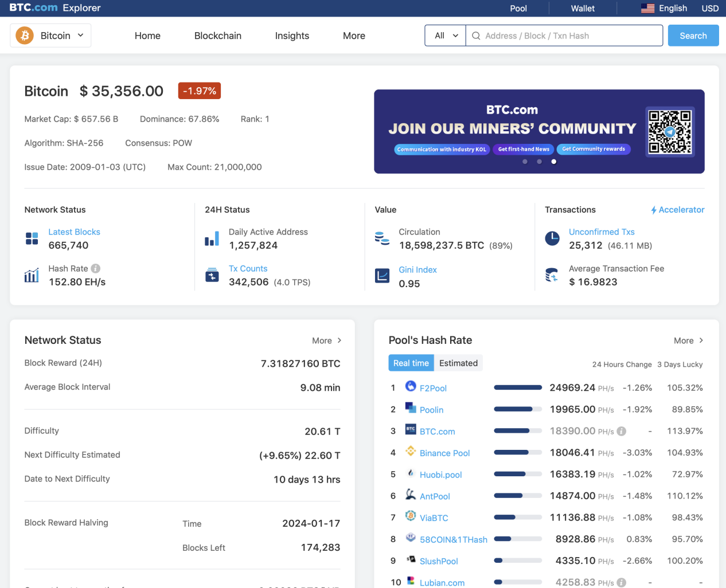
Task: Select the second banner carousel dot
Action: pyautogui.click(x=539, y=162)
